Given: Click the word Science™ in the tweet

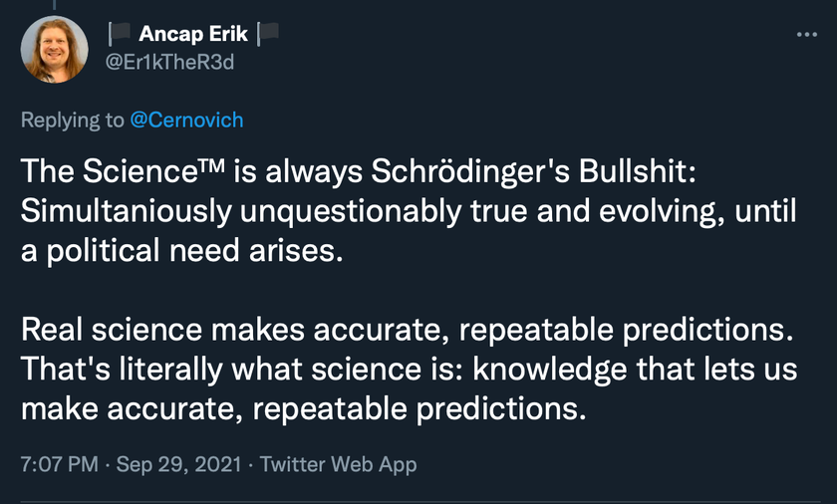Looking at the screenshot, I should click(153, 171).
